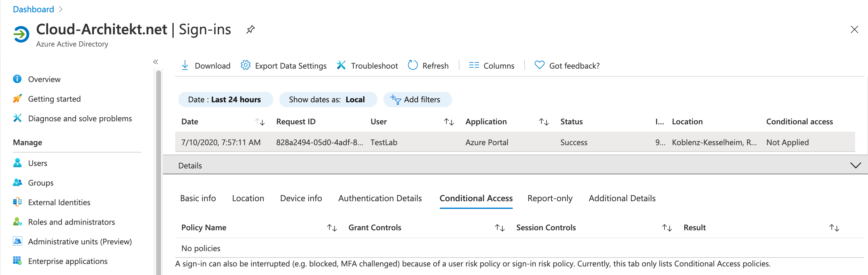The image size is (868, 275).
Task: Click the Refresh circular arrow icon
Action: pos(413,65)
